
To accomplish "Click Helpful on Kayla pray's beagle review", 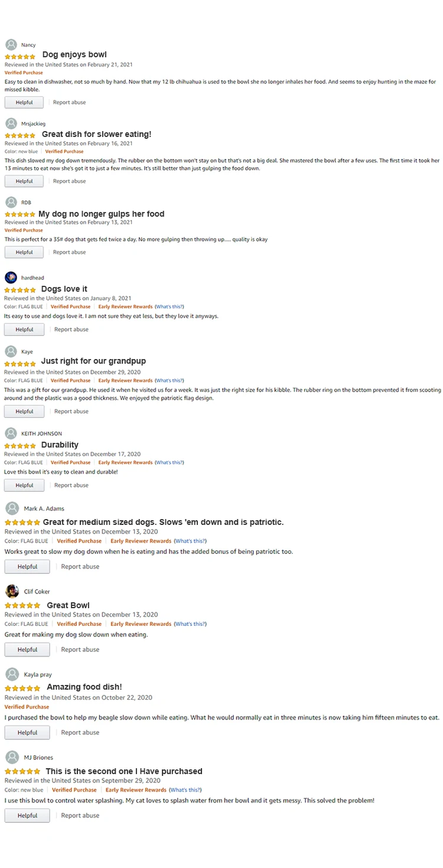I will [27, 733].
